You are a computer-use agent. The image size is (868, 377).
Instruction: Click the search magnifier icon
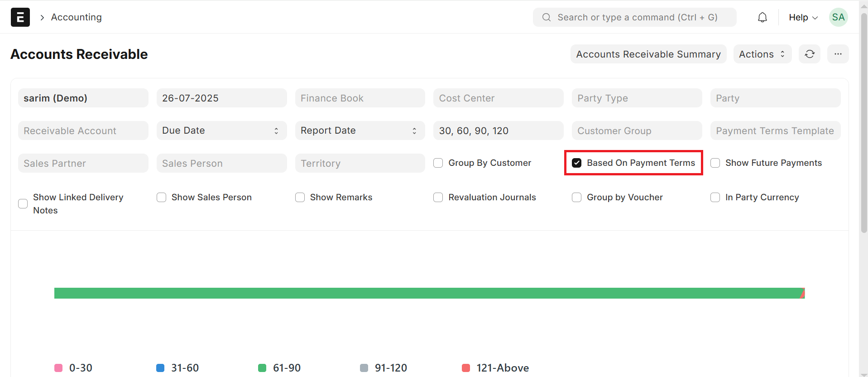point(547,17)
